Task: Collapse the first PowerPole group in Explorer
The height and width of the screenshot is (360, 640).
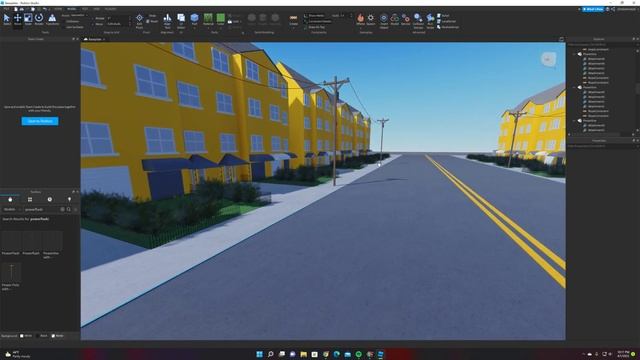Action: point(575,54)
